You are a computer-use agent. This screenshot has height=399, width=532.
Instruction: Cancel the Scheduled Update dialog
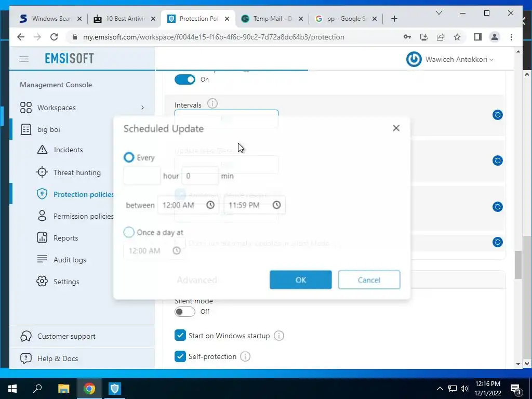(x=369, y=280)
